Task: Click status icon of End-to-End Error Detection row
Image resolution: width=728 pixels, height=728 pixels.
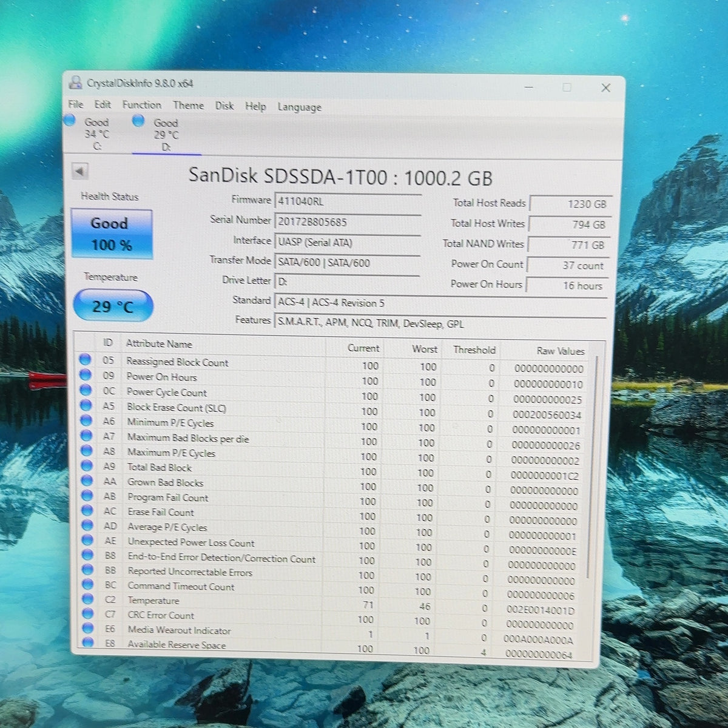Action: pos(87,554)
